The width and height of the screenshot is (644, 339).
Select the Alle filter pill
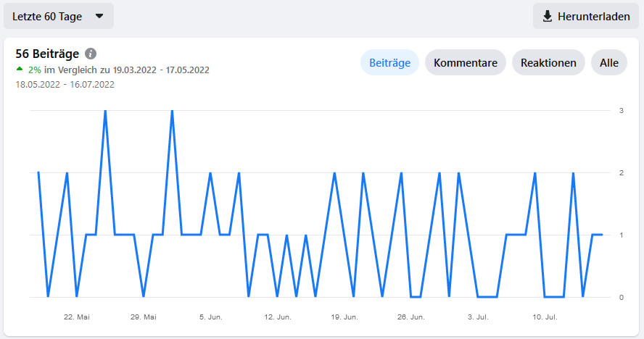click(609, 63)
